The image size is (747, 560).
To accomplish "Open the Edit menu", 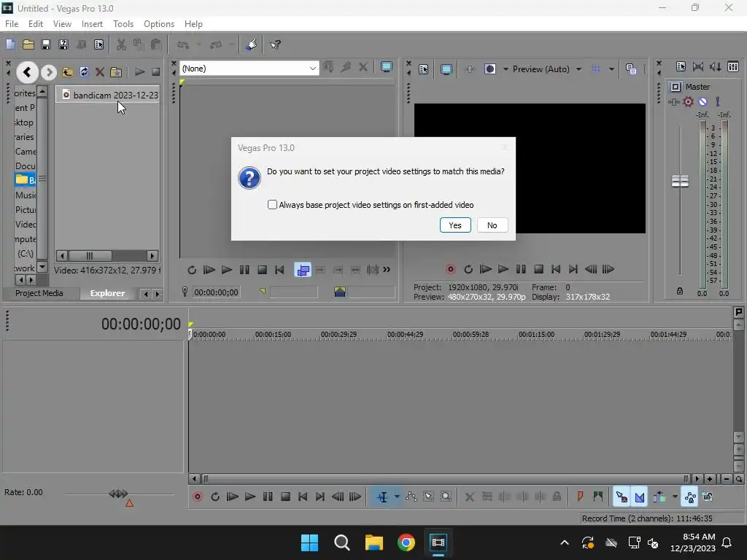I will pyautogui.click(x=36, y=24).
